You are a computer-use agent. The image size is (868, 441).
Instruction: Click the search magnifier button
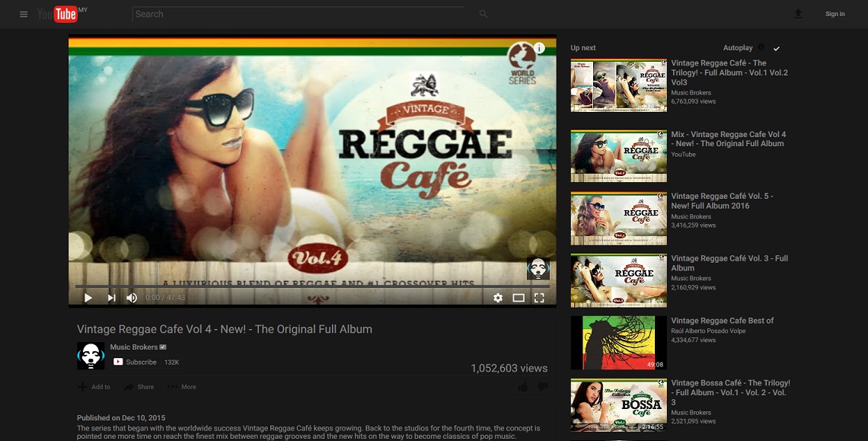[x=483, y=14]
